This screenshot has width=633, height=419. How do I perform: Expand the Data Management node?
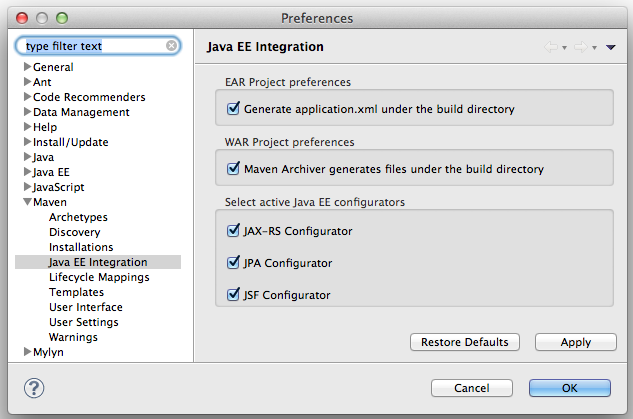pyautogui.click(x=27, y=111)
